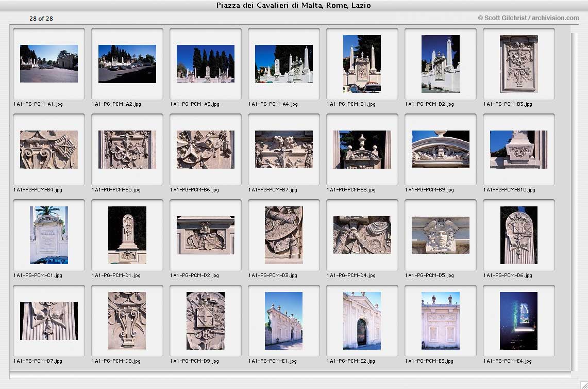Image resolution: width=588 pixels, height=389 pixels.
Task: Click the window resize grip corner
Action: (583, 384)
